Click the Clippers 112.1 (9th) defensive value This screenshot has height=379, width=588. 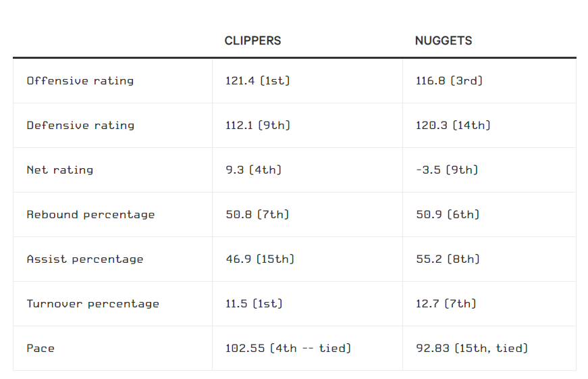[258, 126]
